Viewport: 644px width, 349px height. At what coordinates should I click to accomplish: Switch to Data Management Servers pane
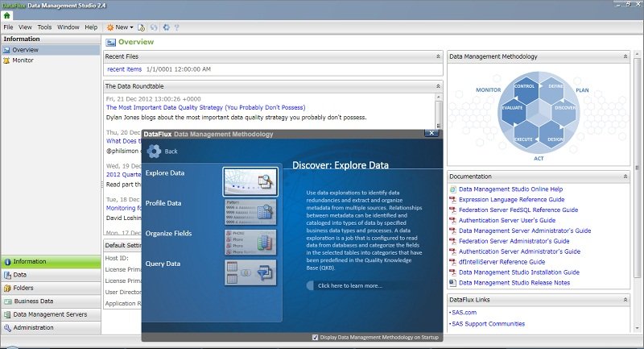pyautogui.click(x=51, y=314)
